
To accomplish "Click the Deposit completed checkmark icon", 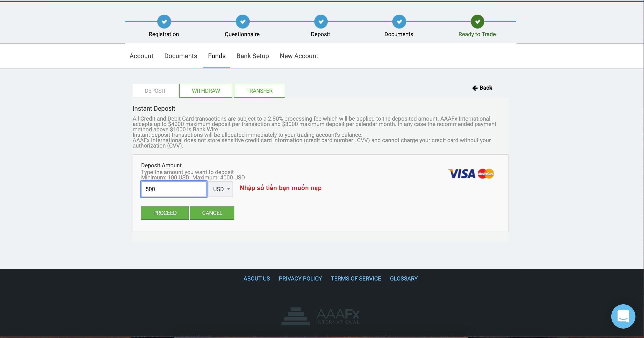I will tap(320, 21).
